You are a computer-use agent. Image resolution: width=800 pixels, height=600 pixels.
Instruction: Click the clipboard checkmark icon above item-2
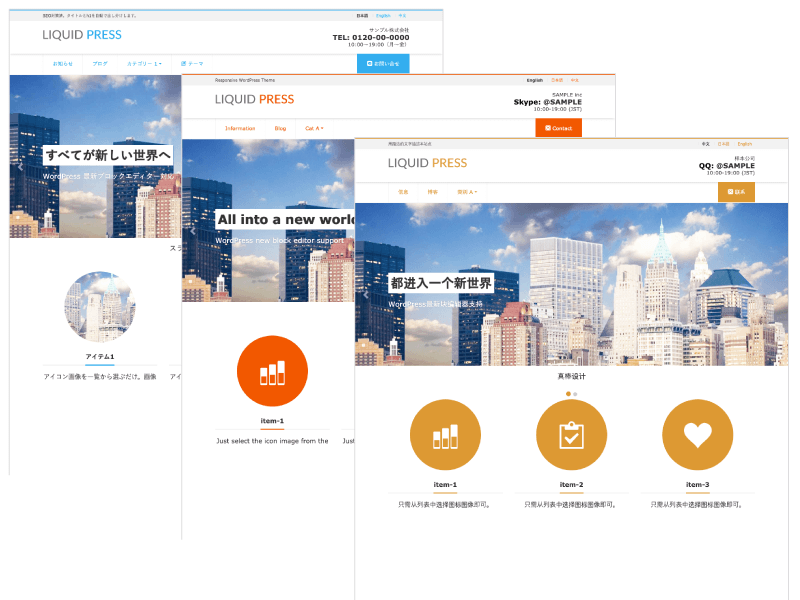pos(571,435)
